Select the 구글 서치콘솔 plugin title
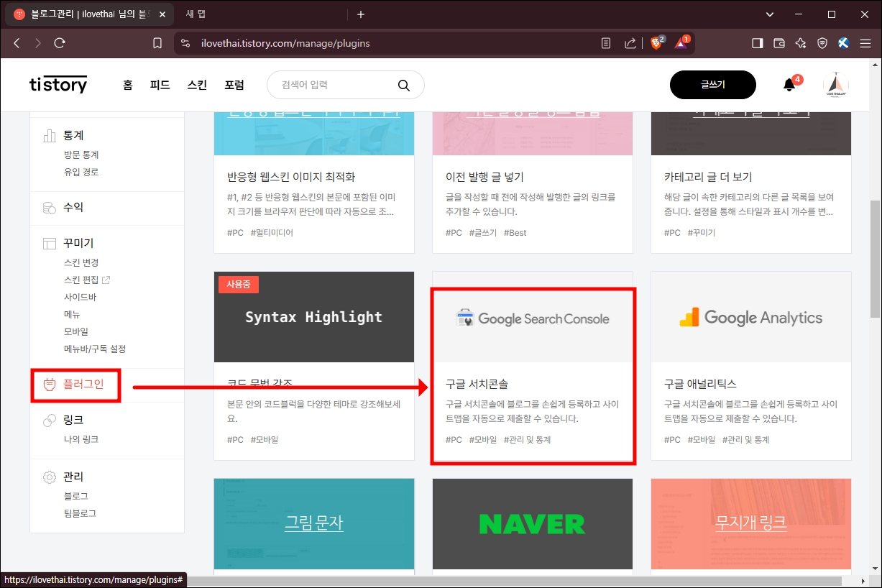 477,384
